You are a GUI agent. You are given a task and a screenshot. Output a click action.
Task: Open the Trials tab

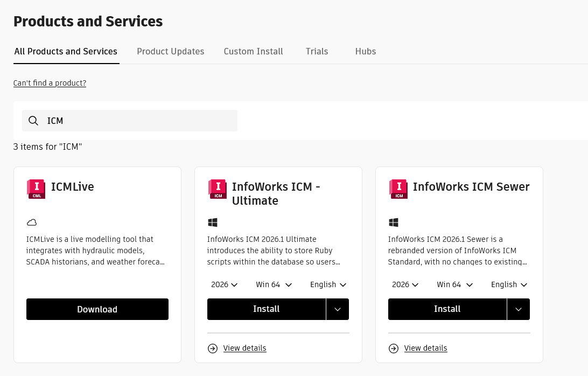317,51
